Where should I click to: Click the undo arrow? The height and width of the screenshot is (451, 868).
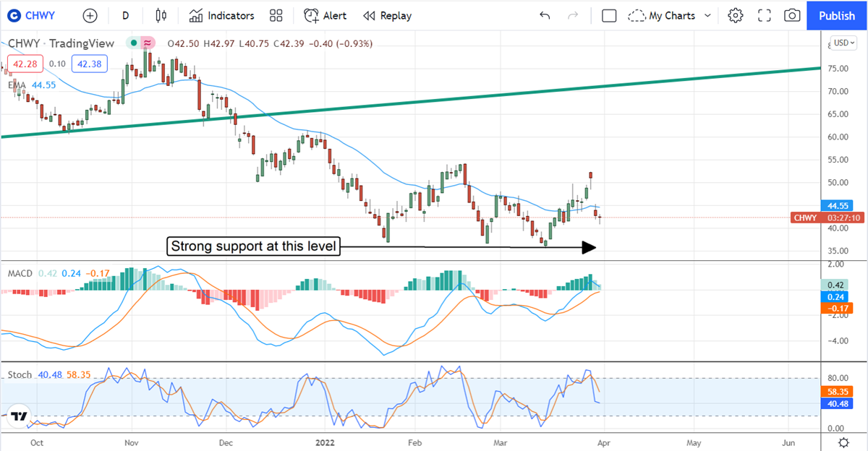[545, 15]
